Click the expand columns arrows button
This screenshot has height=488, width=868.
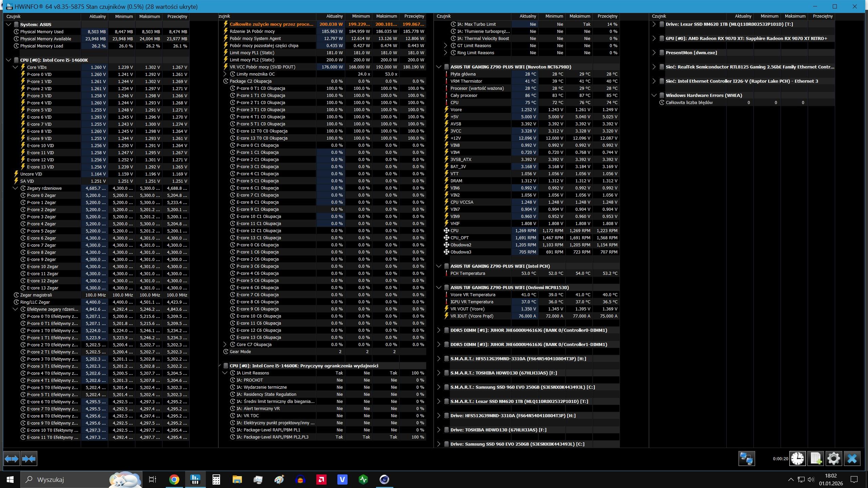pos(12,459)
